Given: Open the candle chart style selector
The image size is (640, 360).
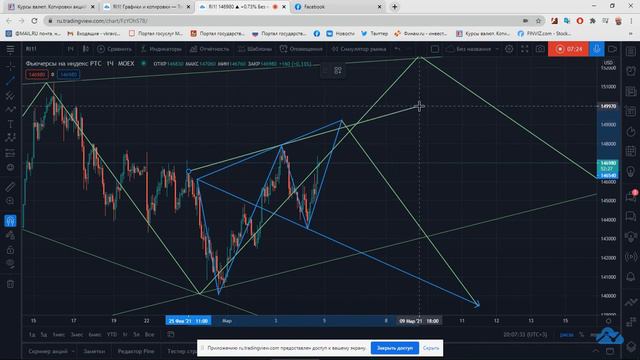Looking at the screenshot, I should click(86, 49).
